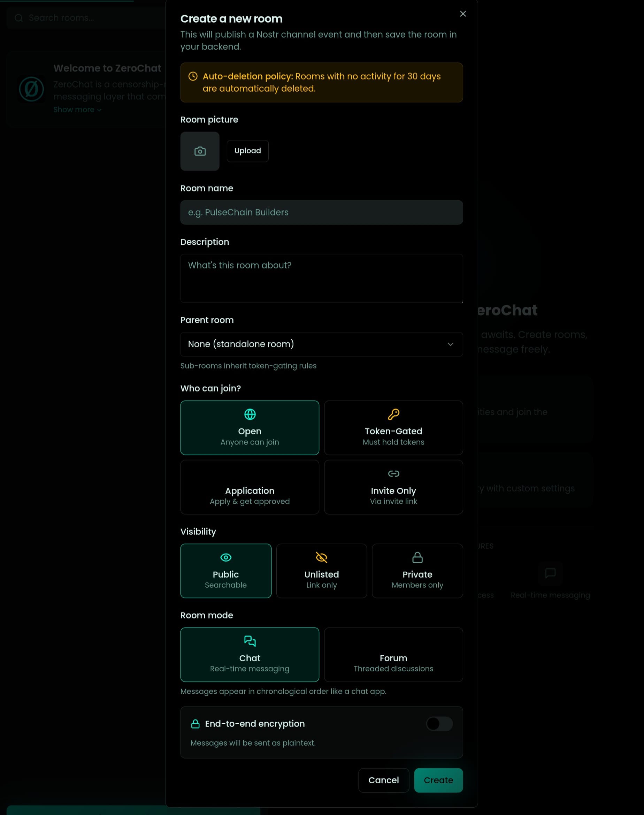Open the Parent room dropdown

[322, 344]
